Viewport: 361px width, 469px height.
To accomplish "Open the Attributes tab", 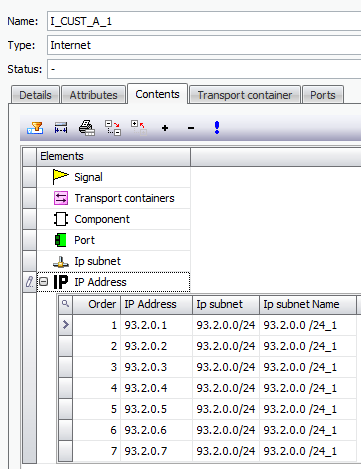I will point(93,95).
